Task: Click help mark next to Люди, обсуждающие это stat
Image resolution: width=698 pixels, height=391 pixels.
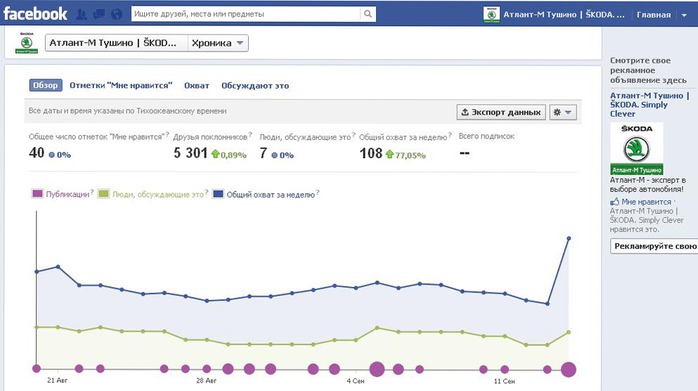Action: (353, 134)
